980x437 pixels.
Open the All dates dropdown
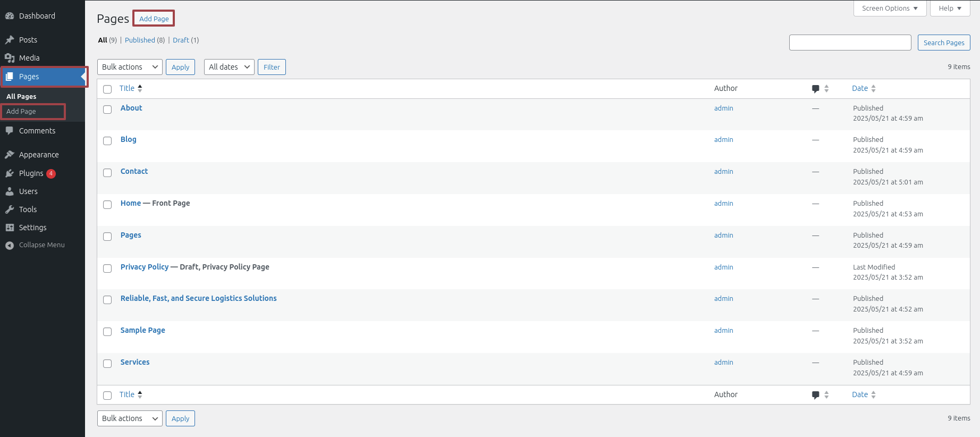point(229,67)
